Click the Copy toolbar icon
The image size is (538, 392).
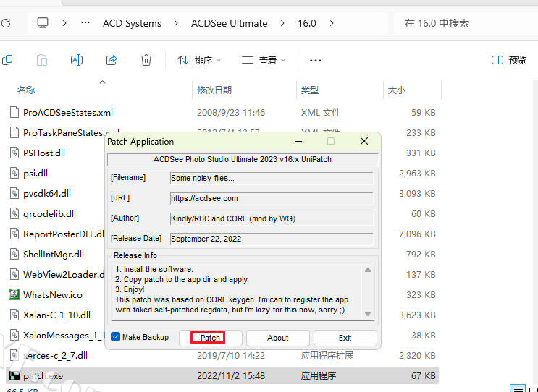(x=7, y=60)
